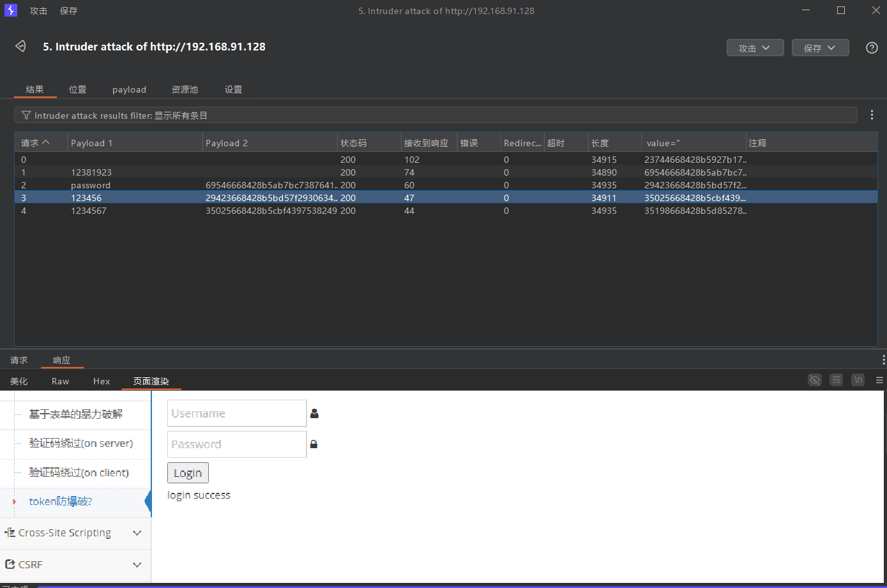Open 验证码绕过(on server) link
The width and height of the screenshot is (887, 588).
coord(81,443)
